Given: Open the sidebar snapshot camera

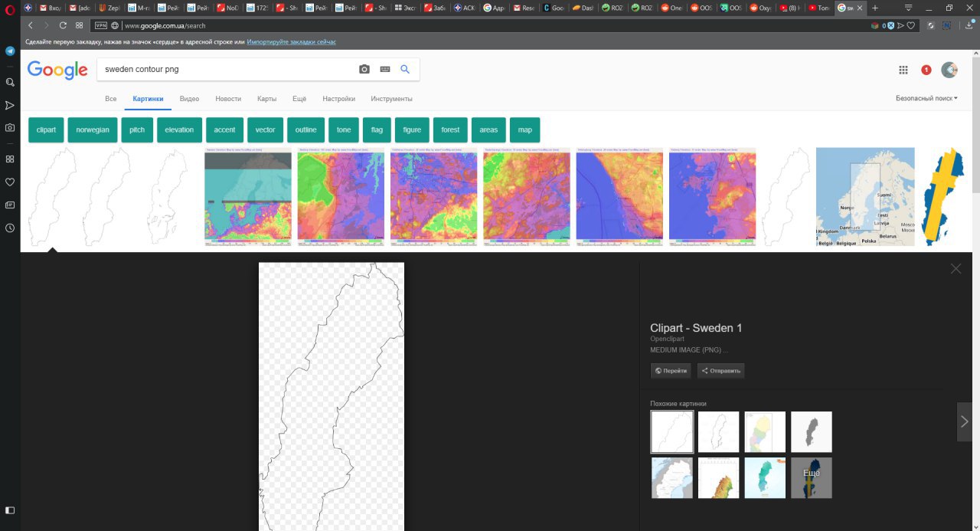Looking at the screenshot, I should [10, 128].
